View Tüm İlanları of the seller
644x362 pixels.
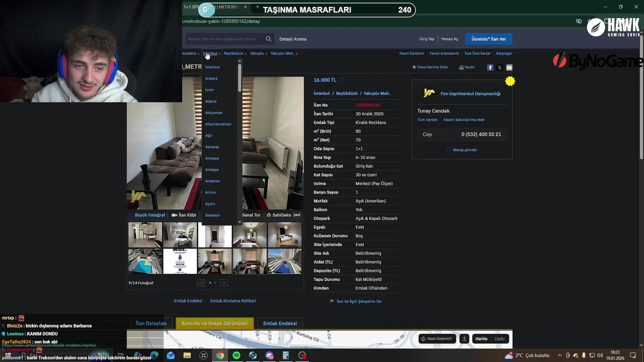[x=428, y=120]
